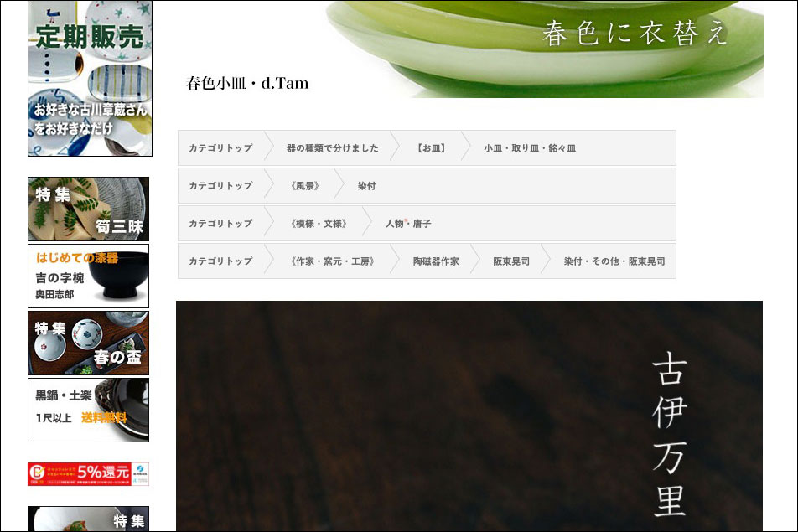
Task: Select the 【お皿】 breadcrumb link
Action: (x=430, y=148)
